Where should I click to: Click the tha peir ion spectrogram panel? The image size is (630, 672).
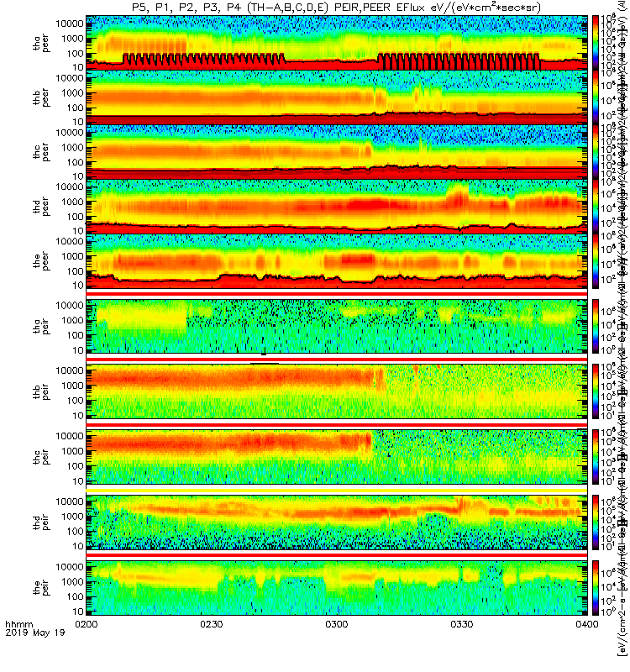(337, 327)
